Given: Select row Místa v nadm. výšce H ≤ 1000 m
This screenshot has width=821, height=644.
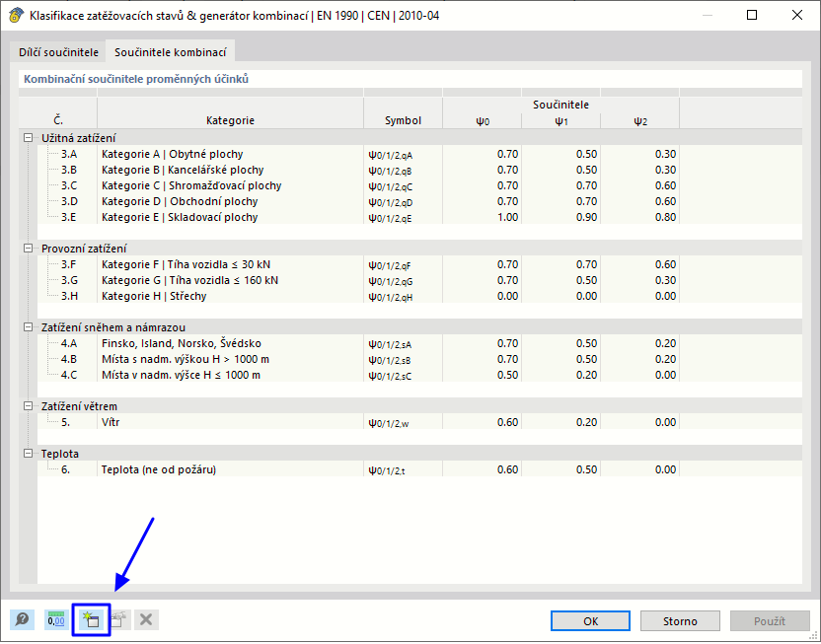Looking at the screenshot, I should pos(420,375).
